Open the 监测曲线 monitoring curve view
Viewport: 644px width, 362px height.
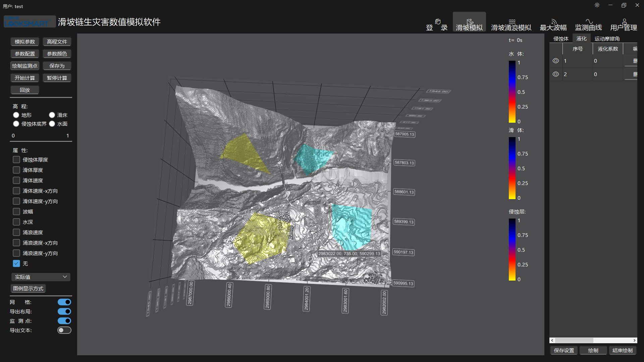click(588, 25)
